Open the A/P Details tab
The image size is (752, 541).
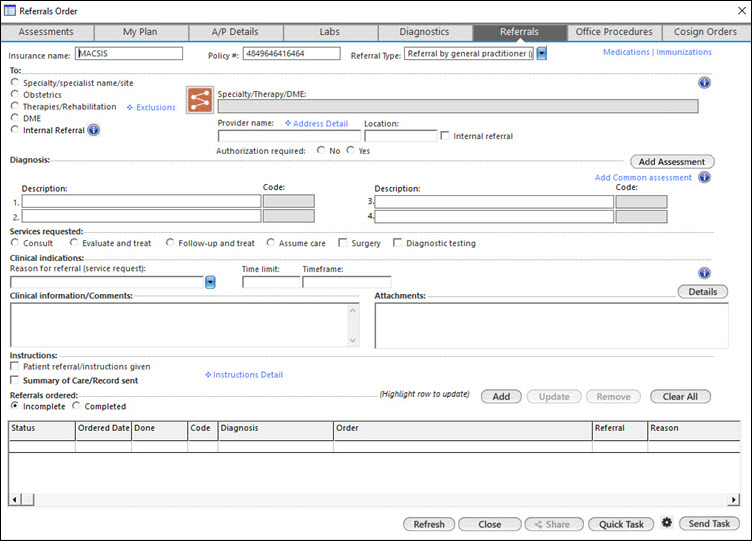click(235, 32)
